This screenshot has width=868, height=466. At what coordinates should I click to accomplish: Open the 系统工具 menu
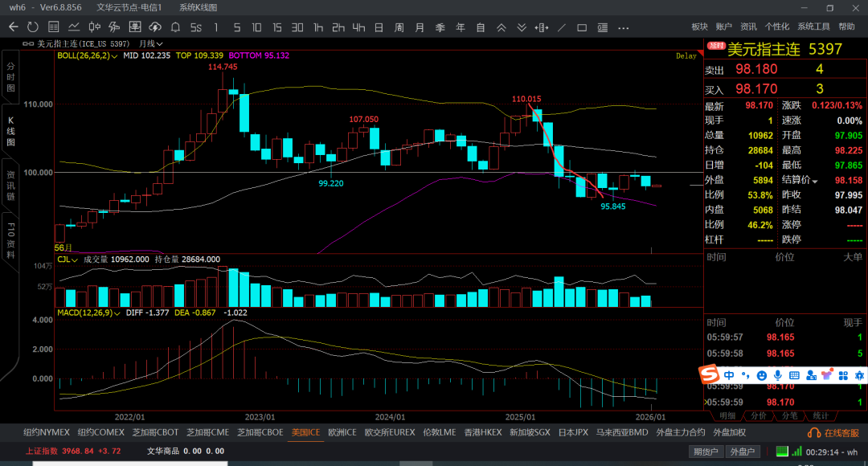pos(813,27)
